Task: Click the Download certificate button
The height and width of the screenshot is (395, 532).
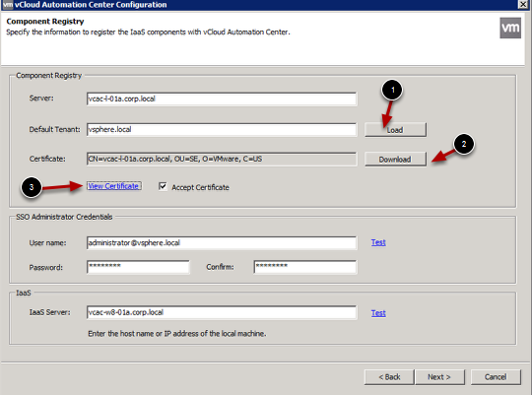Action: (x=395, y=159)
